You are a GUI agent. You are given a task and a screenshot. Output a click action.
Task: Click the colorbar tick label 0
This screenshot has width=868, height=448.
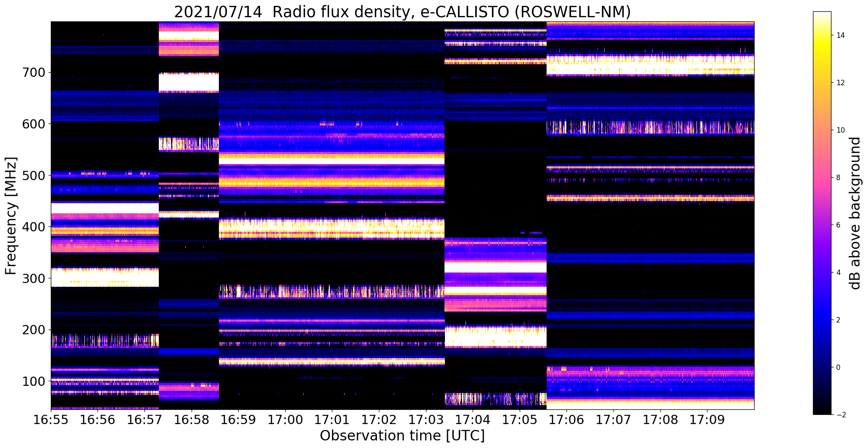pos(839,367)
